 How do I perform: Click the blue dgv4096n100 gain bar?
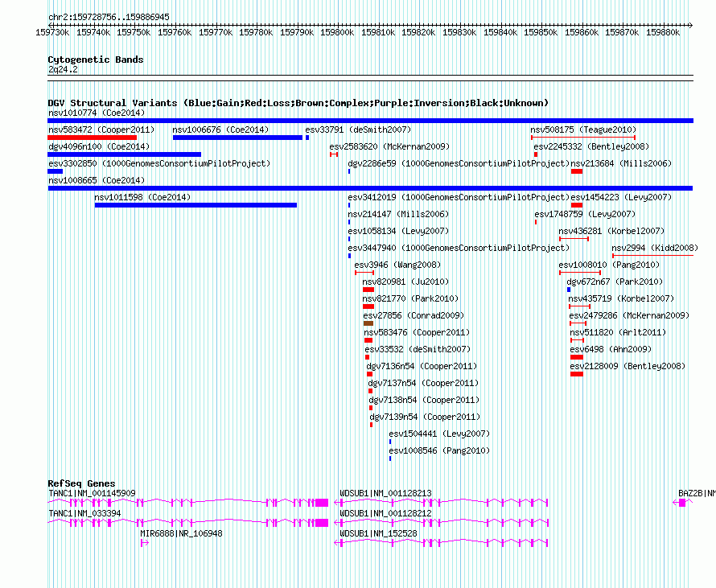(124, 154)
